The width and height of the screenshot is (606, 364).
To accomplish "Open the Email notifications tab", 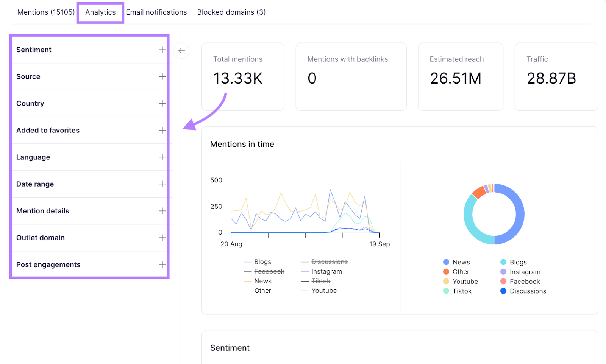I will pyautogui.click(x=156, y=12).
